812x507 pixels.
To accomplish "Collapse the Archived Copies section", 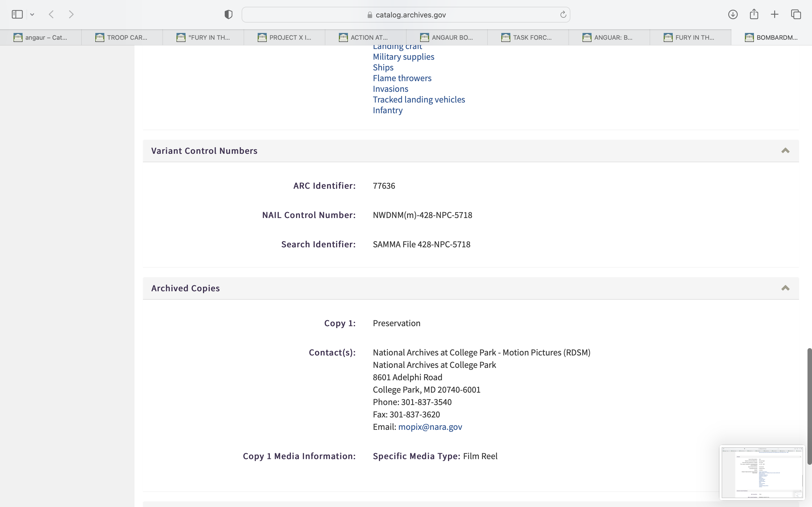I will point(785,288).
